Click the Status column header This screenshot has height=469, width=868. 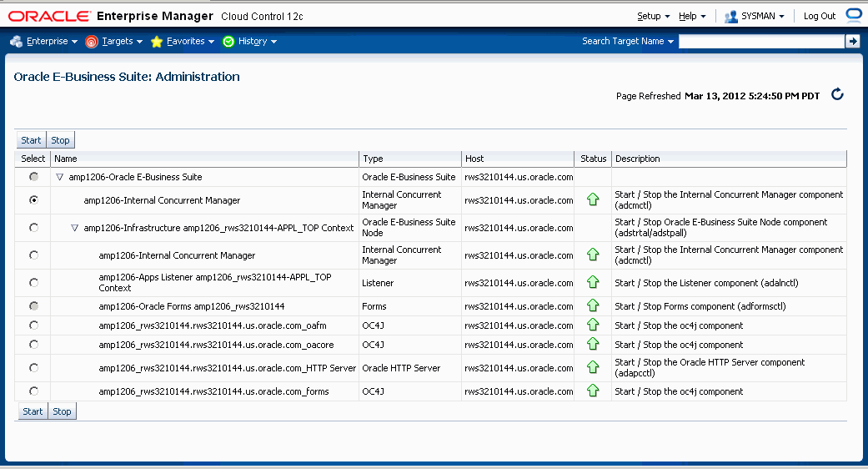tap(593, 159)
